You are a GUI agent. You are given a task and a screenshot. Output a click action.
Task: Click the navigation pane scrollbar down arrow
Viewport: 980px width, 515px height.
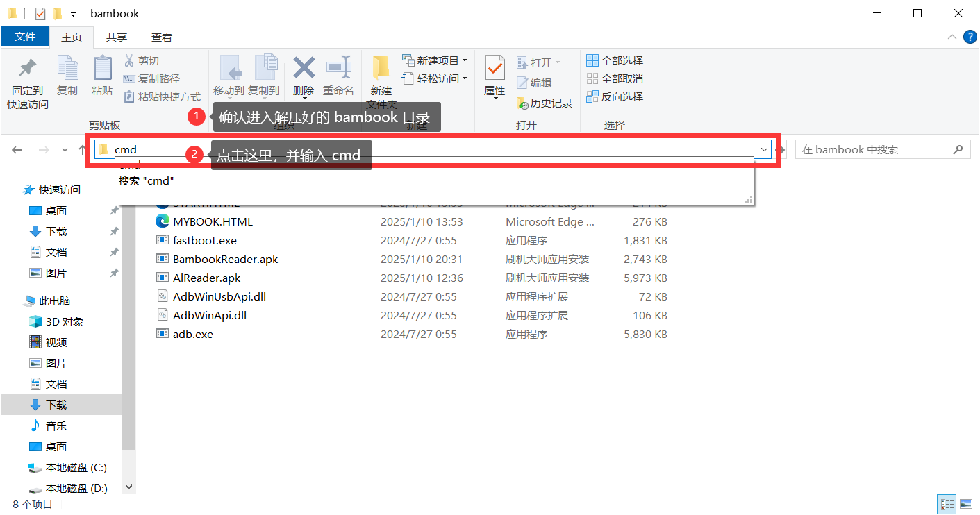pyautogui.click(x=128, y=488)
